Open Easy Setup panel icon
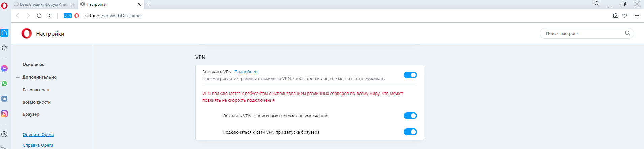Screen dimensions: 644x149 (x=637, y=16)
